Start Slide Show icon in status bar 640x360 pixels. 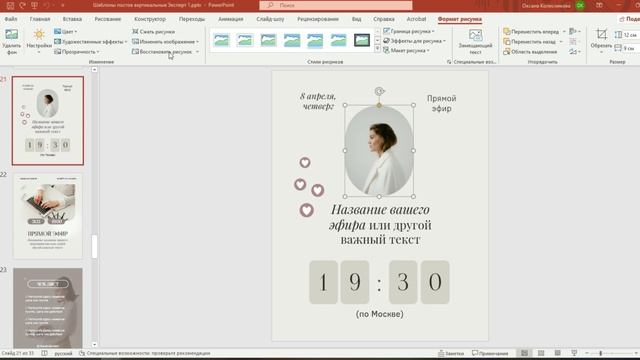tap(574, 353)
